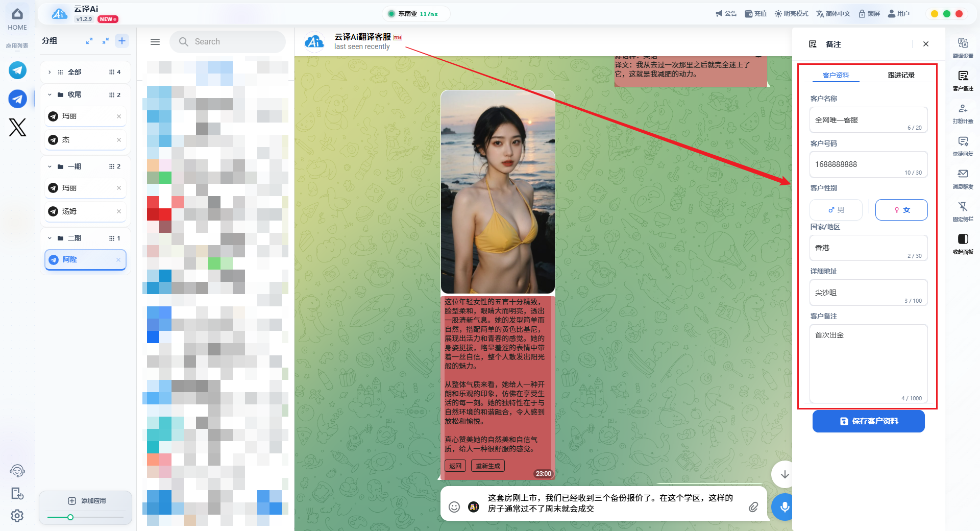This screenshot has width=980, height=531.
Task: Switch to 跟进记录 tab
Action: (x=901, y=75)
